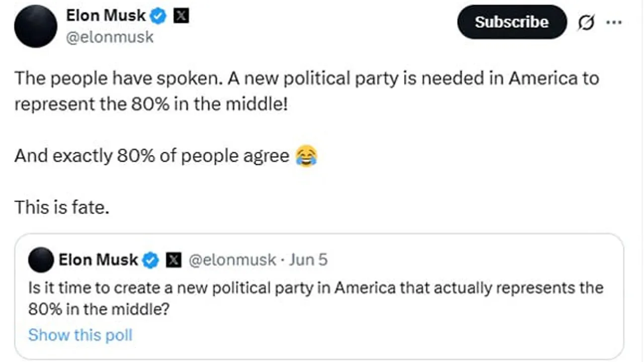Click the @elonmusk handle under top name
The width and height of the screenshot is (644, 362).
click(x=110, y=37)
